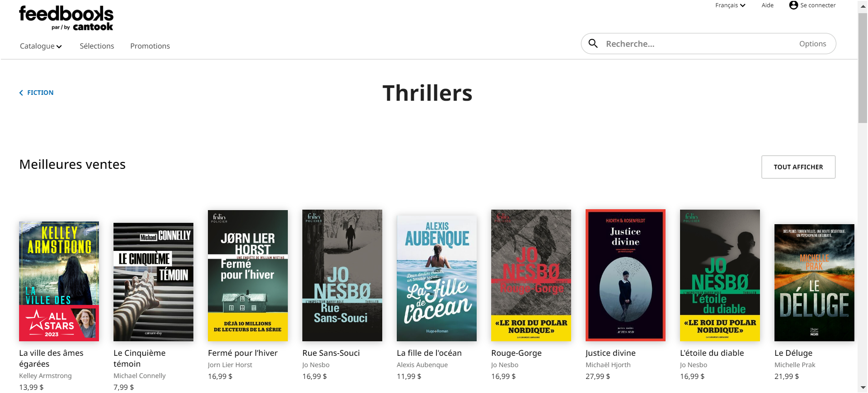
Task: Expand the Catalogue menu
Action: coord(41,46)
